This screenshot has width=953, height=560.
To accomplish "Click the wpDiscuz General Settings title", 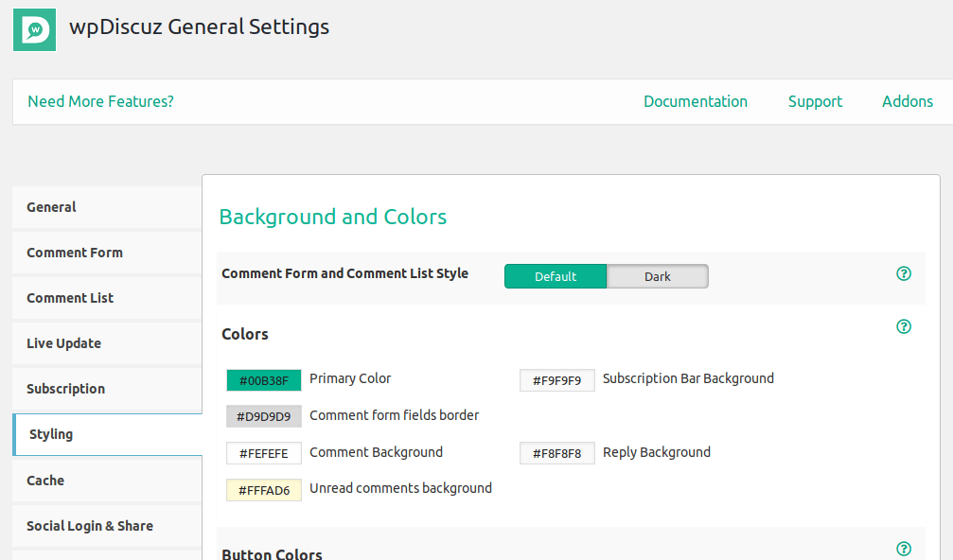I will [200, 27].
